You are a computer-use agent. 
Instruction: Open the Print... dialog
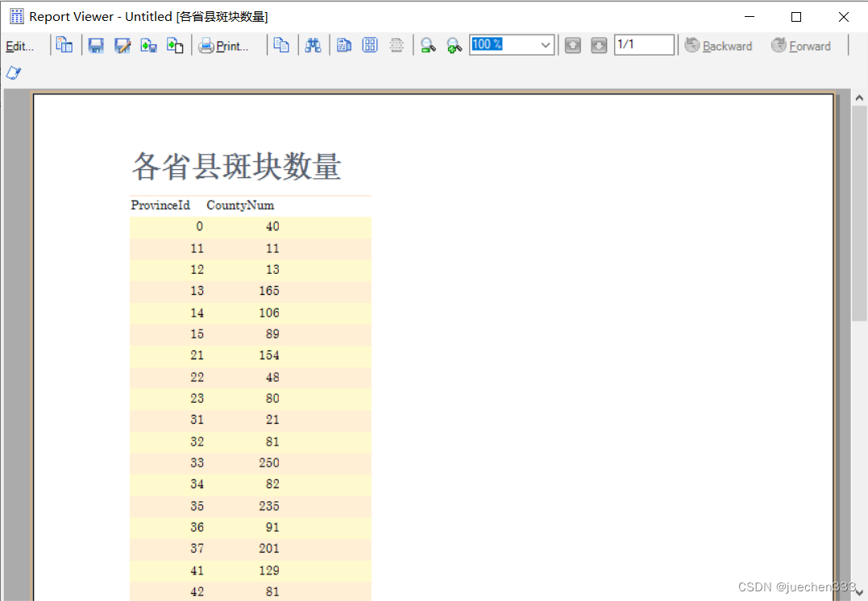point(223,46)
